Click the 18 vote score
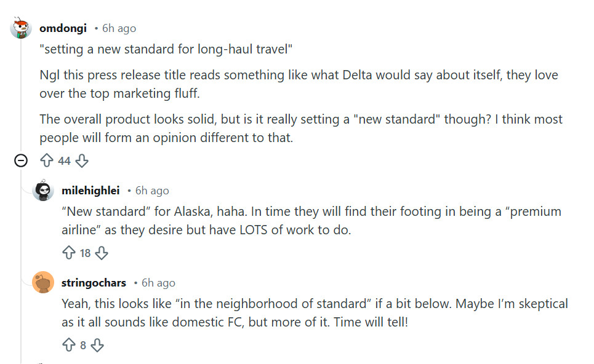This screenshot has width=594, height=364. click(x=85, y=253)
